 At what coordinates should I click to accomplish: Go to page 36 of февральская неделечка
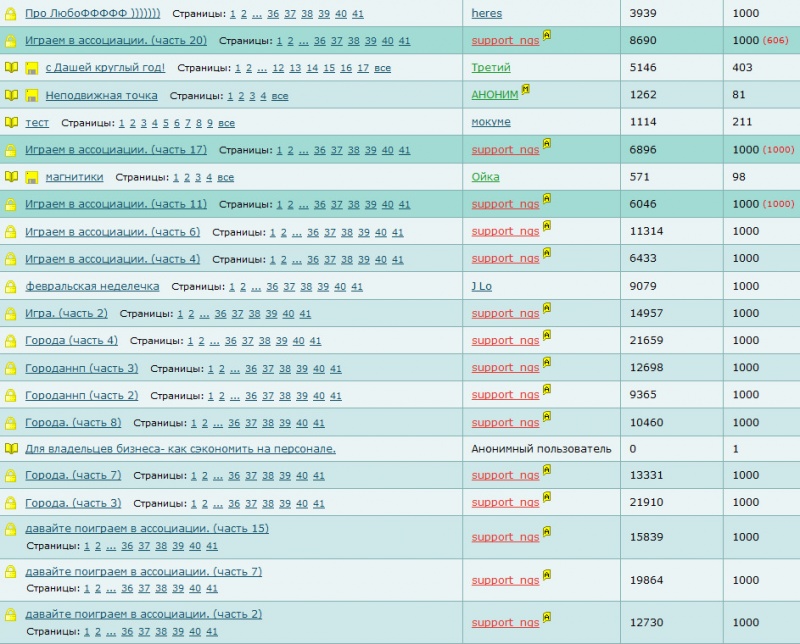click(x=272, y=287)
